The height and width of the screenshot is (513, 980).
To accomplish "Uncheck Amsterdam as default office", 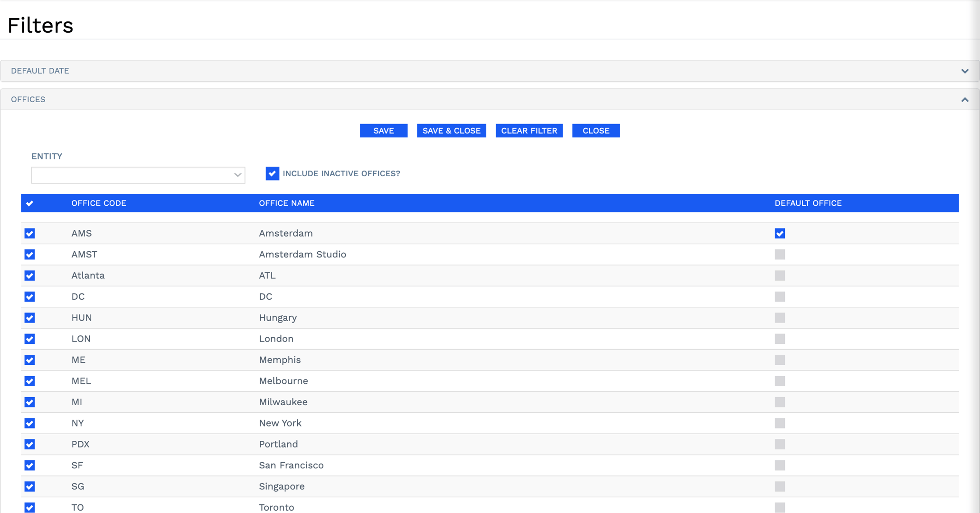I will coord(780,233).
